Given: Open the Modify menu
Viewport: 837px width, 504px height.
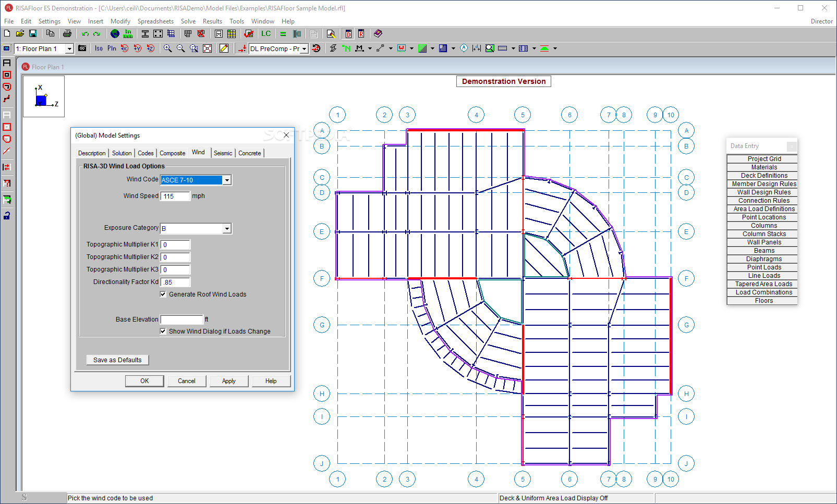Looking at the screenshot, I should 120,21.
